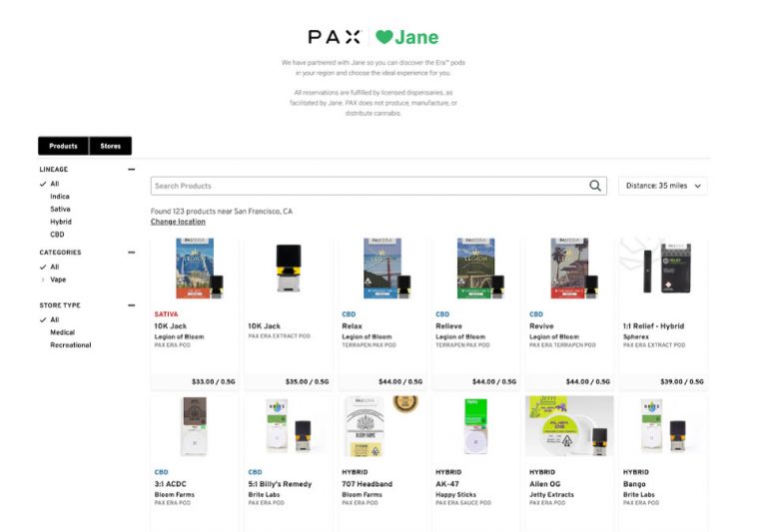Open the Alien OG product image
This screenshot has width=757, height=532.
[x=568, y=425]
